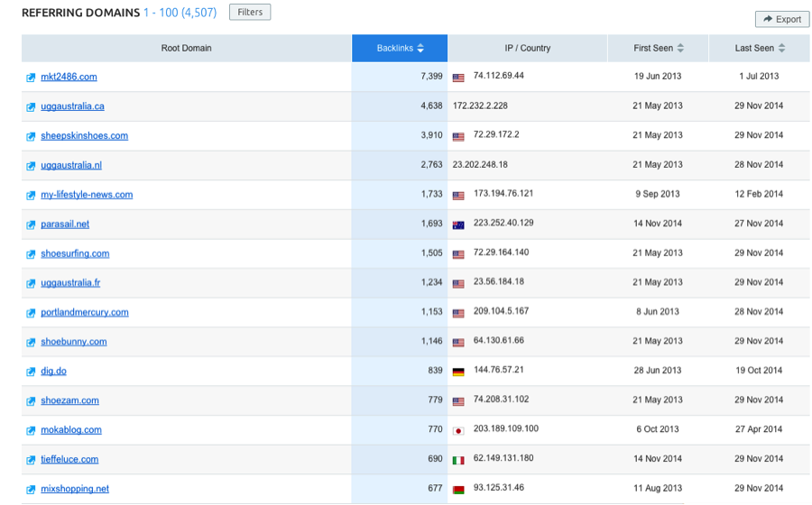
Task: Open the tieffeluce.com domain link
Action: 69,460
